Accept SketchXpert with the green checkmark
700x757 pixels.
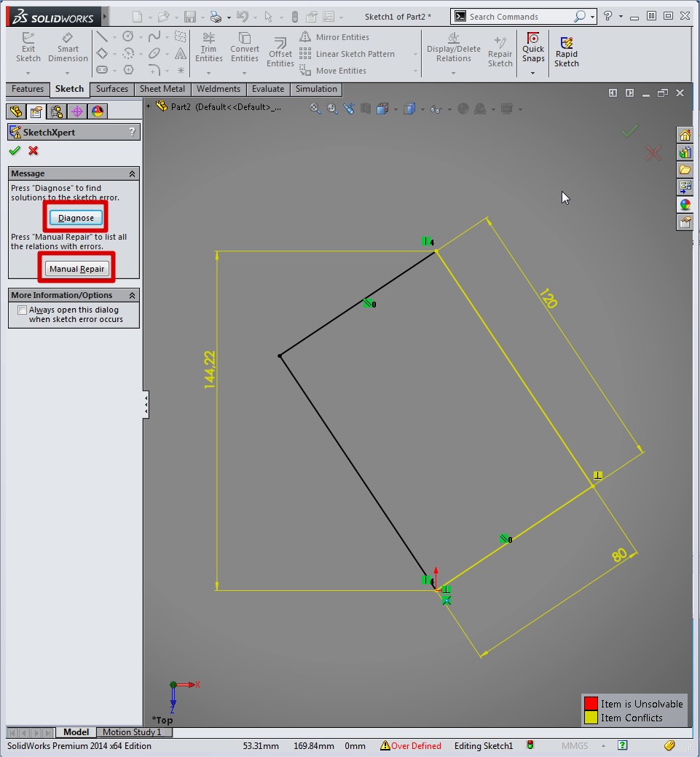[x=15, y=151]
